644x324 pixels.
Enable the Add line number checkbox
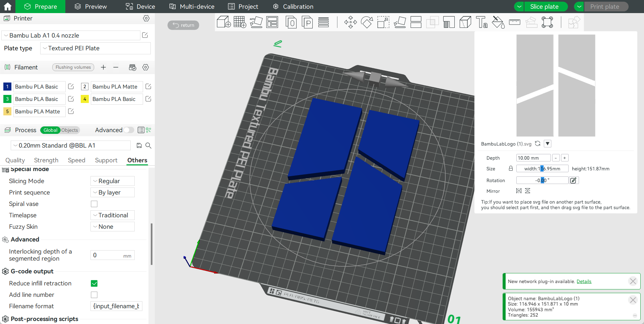pyautogui.click(x=94, y=295)
